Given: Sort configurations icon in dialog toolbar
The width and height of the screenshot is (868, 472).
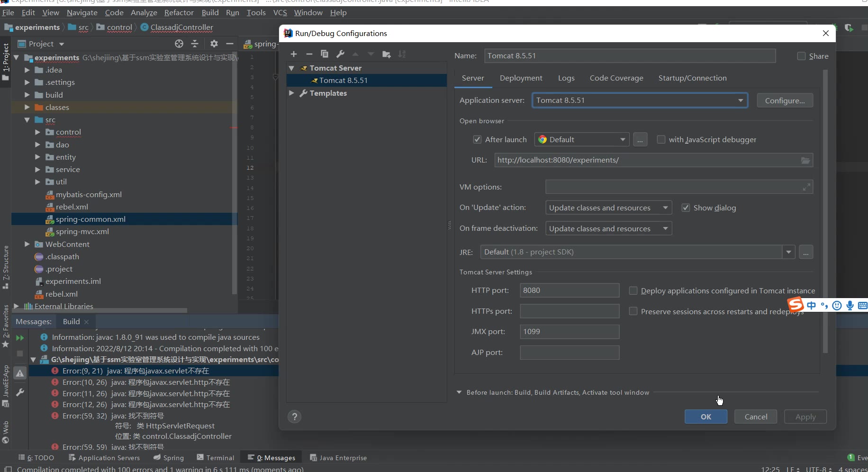Looking at the screenshot, I should pyautogui.click(x=402, y=54).
